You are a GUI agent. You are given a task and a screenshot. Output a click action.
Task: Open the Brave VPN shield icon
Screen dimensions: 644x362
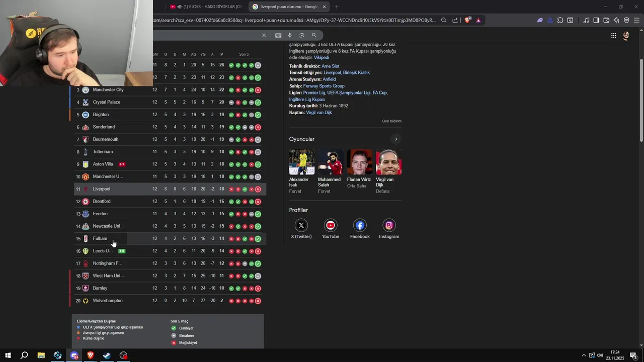tap(626, 21)
